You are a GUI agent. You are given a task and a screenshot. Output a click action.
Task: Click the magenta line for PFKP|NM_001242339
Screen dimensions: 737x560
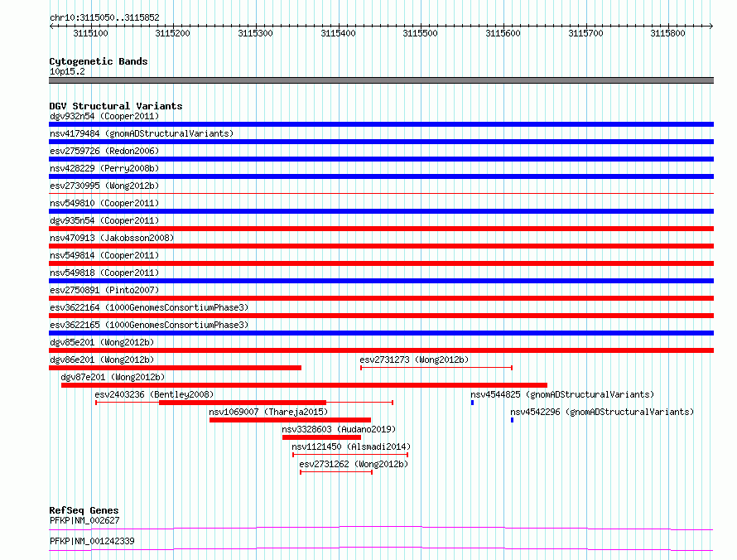click(x=381, y=548)
